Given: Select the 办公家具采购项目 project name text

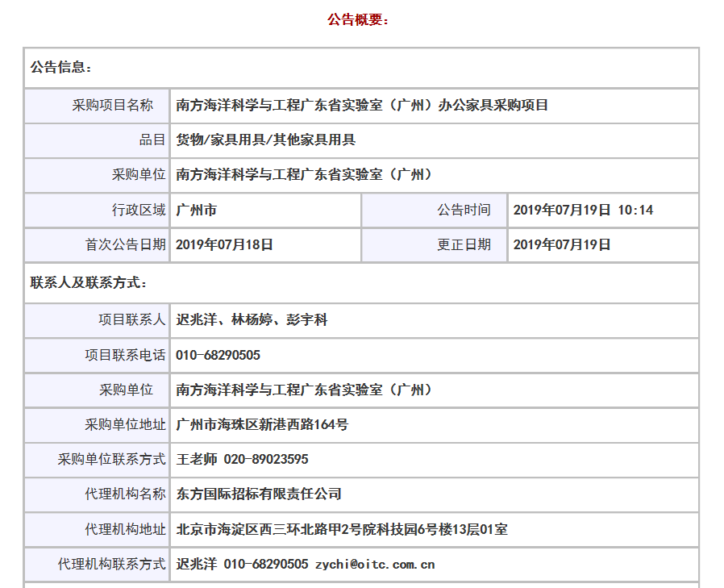Looking at the screenshot, I should coord(362,105).
